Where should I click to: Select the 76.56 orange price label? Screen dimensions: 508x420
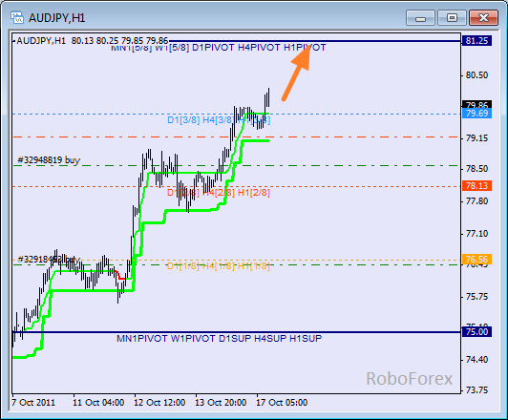(476, 260)
